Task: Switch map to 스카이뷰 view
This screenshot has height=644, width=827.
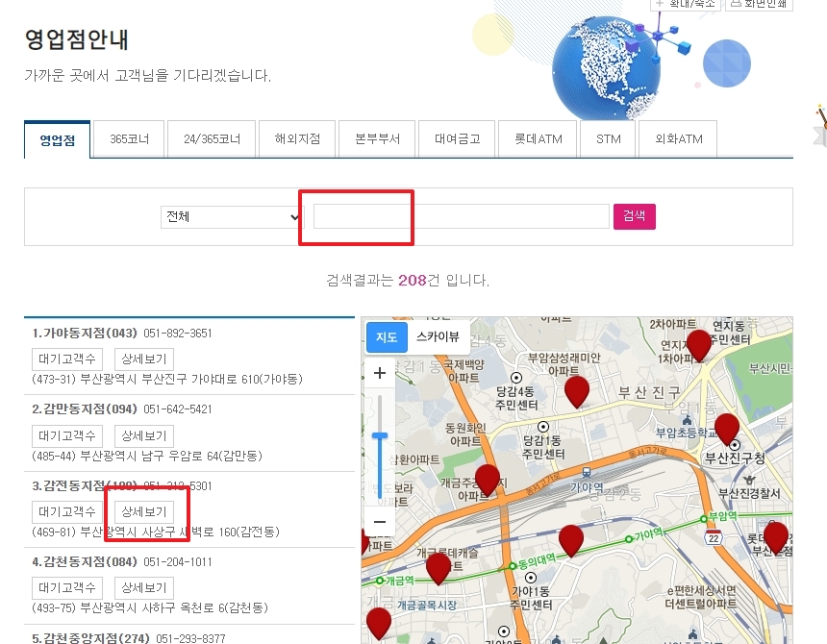Action: coord(438,336)
